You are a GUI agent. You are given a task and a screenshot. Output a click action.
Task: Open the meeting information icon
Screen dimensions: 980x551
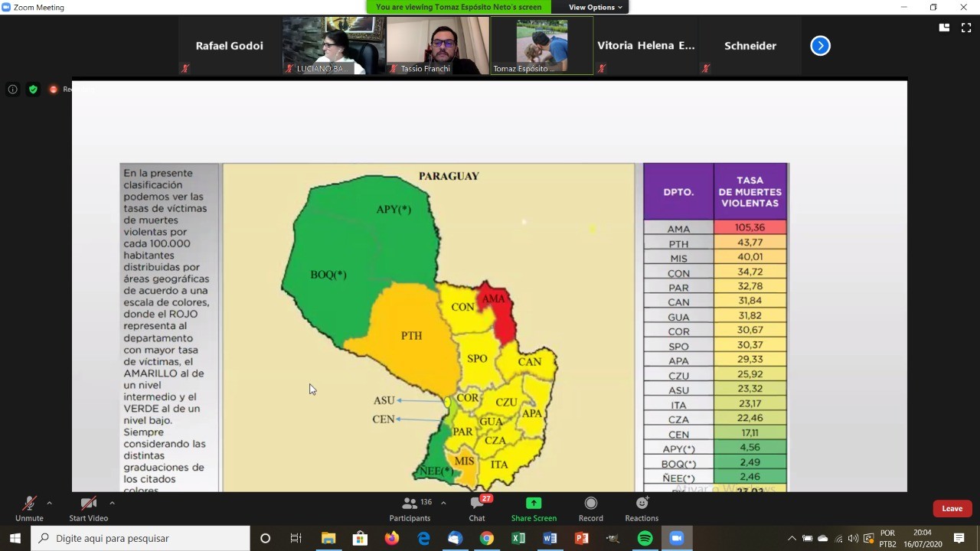coord(13,90)
